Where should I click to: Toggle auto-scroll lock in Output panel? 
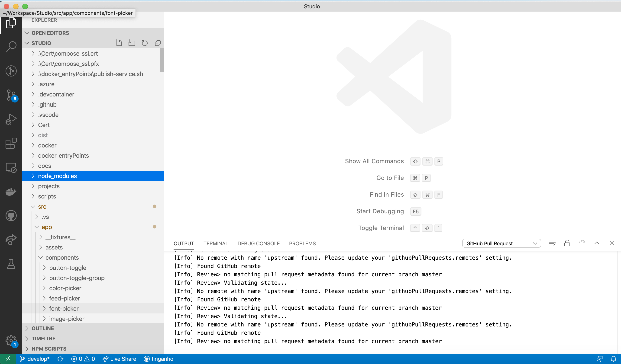(x=567, y=243)
